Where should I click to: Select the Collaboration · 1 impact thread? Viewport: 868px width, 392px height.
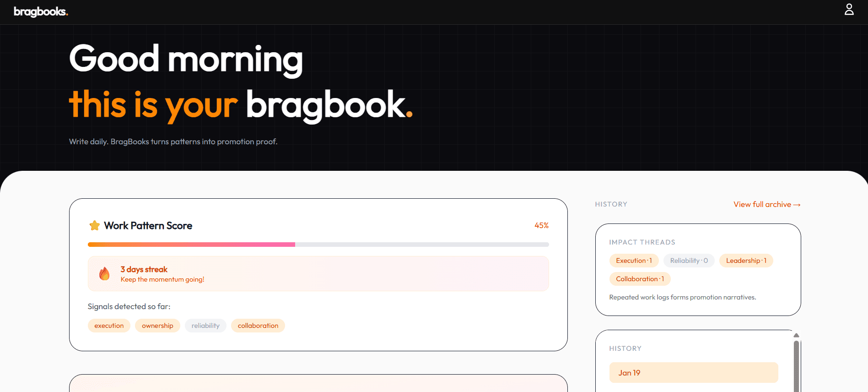pos(640,279)
